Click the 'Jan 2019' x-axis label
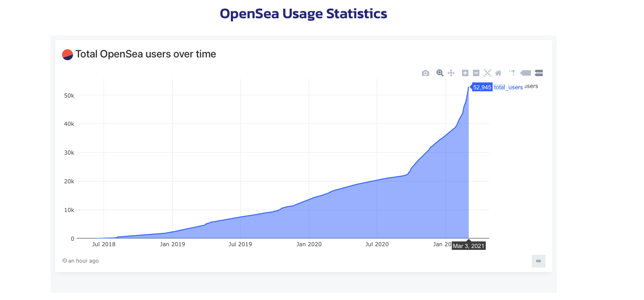Screen dimensions: 644x300 coord(172,244)
